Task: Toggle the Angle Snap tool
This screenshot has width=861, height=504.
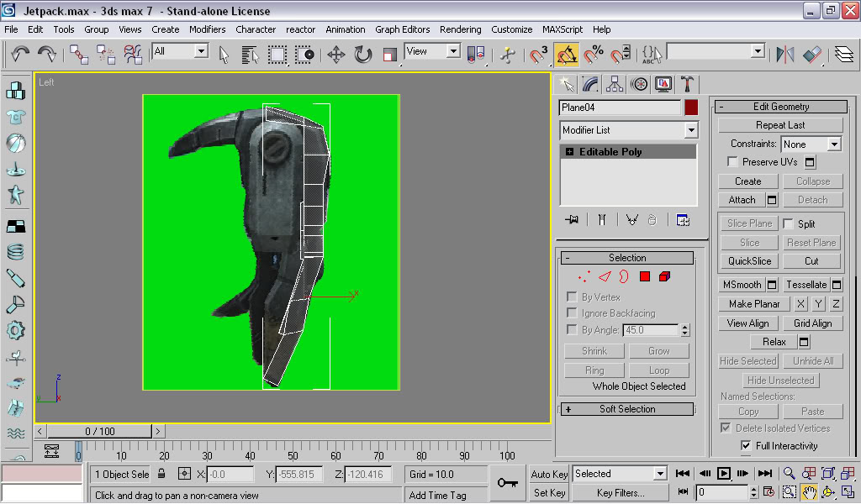Action: [x=567, y=55]
